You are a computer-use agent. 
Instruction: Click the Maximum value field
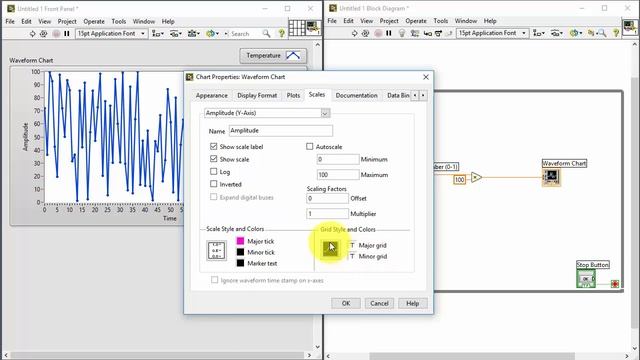(338, 175)
